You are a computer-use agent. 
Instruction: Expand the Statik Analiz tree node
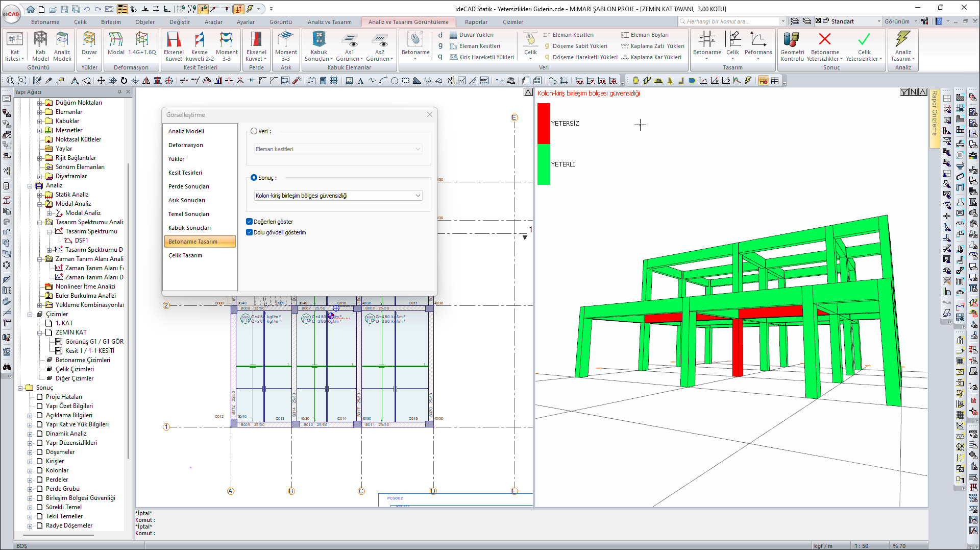39,195
